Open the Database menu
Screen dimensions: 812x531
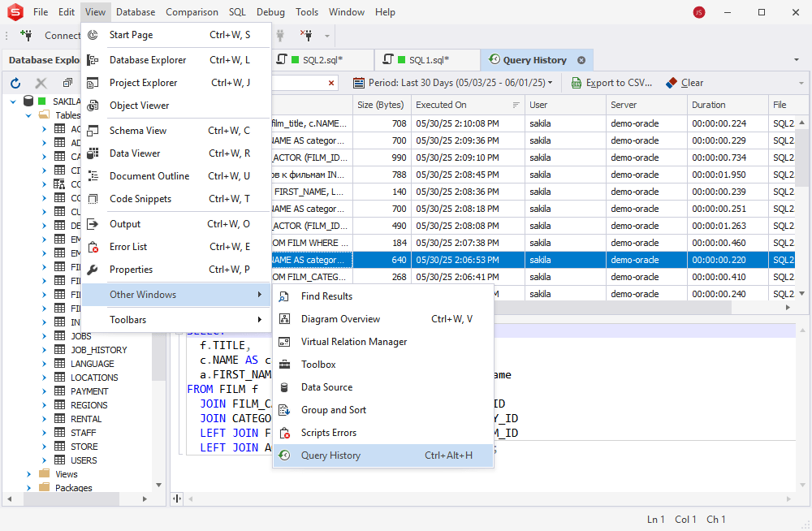pos(135,11)
